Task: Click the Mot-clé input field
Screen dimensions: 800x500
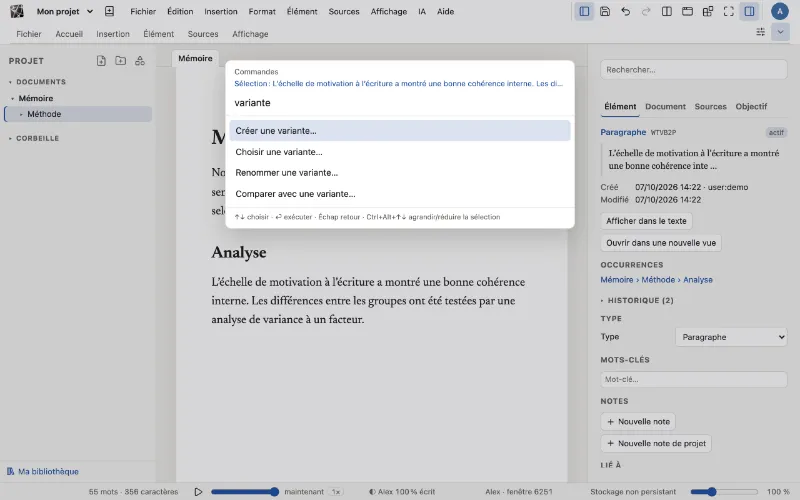Action: coord(693,379)
